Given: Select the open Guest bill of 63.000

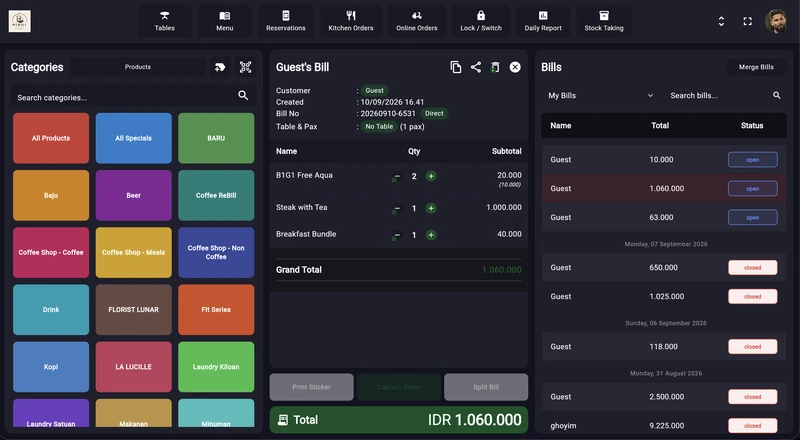Looking at the screenshot, I should 664,217.
